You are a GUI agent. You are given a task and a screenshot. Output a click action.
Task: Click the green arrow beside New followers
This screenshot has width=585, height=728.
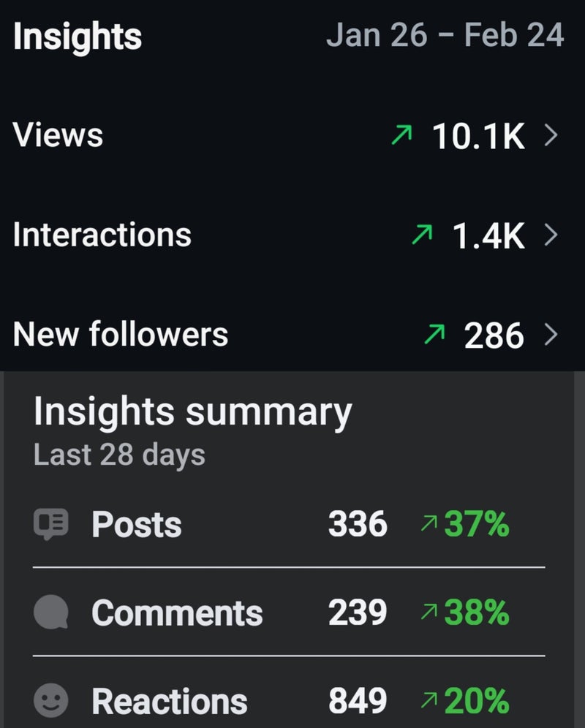point(434,335)
